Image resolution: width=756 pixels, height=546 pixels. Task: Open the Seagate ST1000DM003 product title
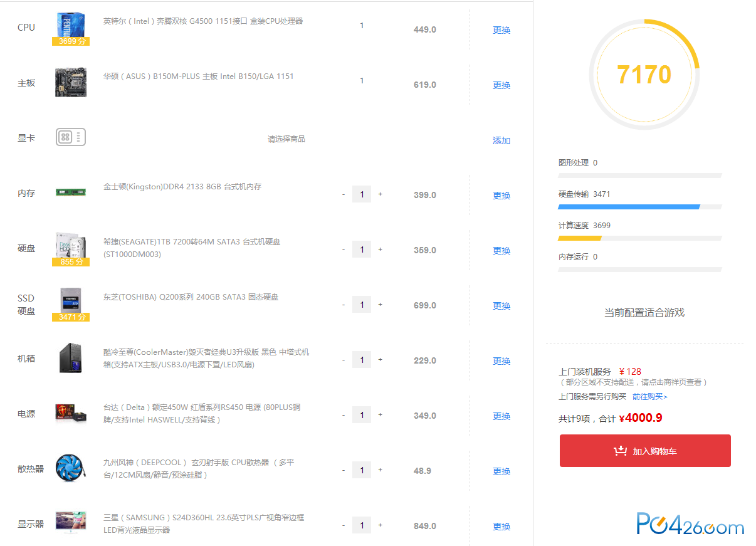pyautogui.click(x=192, y=248)
